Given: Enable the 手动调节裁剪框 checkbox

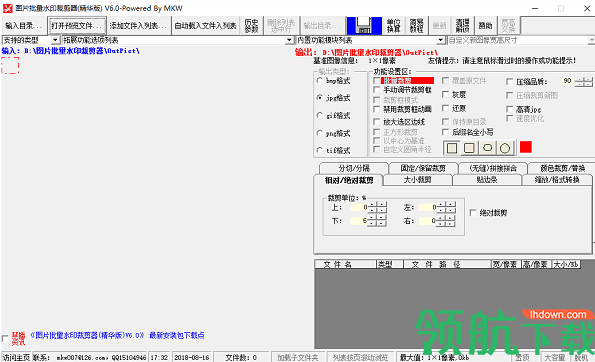Looking at the screenshot, I should [377, 90].
